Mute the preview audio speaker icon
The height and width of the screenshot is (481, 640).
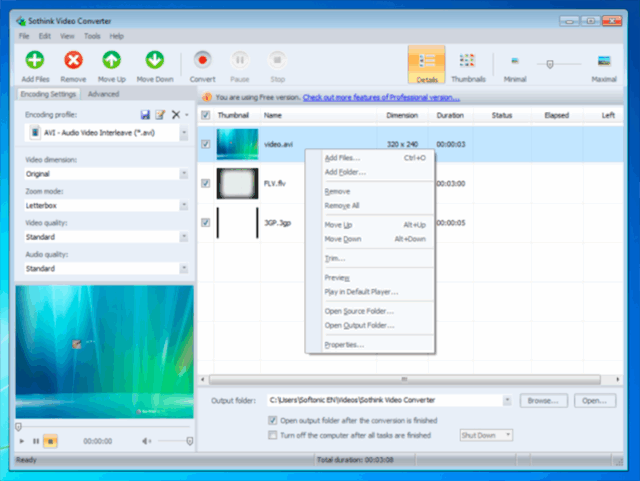(147, 441)
